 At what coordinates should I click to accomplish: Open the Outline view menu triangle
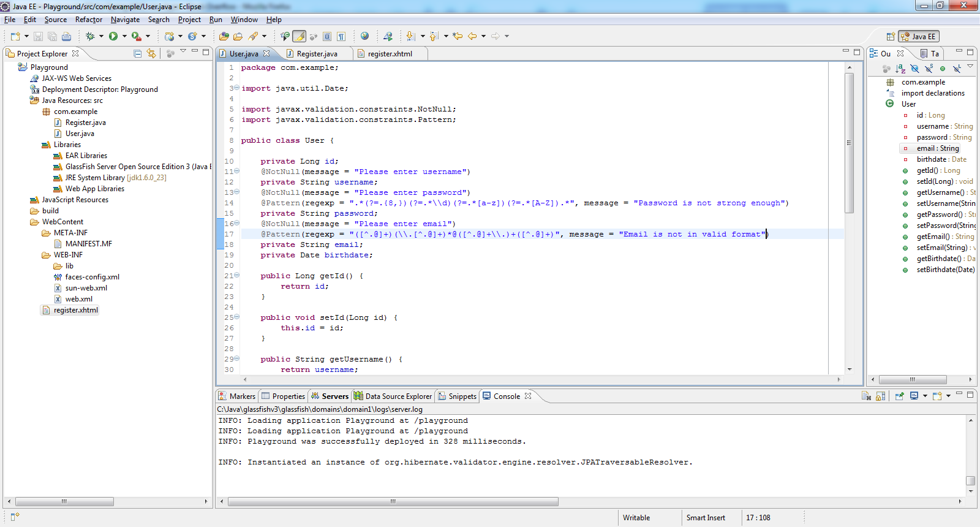point(970,66)
